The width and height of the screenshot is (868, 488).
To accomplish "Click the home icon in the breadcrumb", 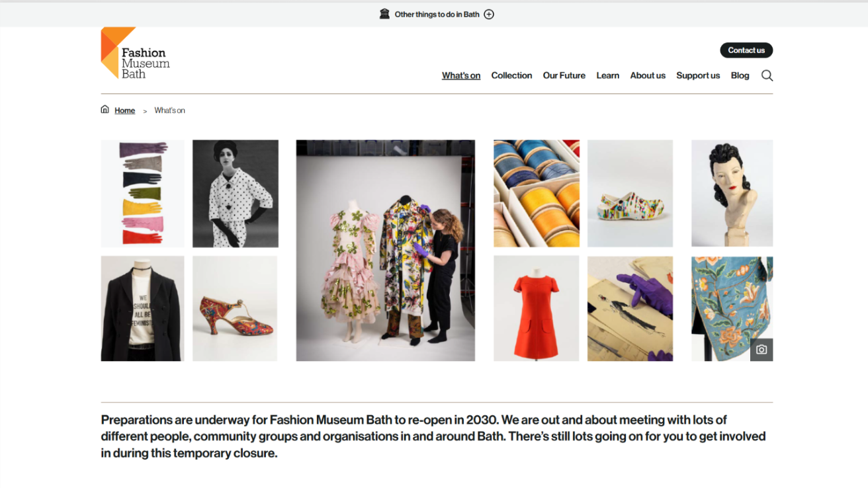I will pos(105,110).
